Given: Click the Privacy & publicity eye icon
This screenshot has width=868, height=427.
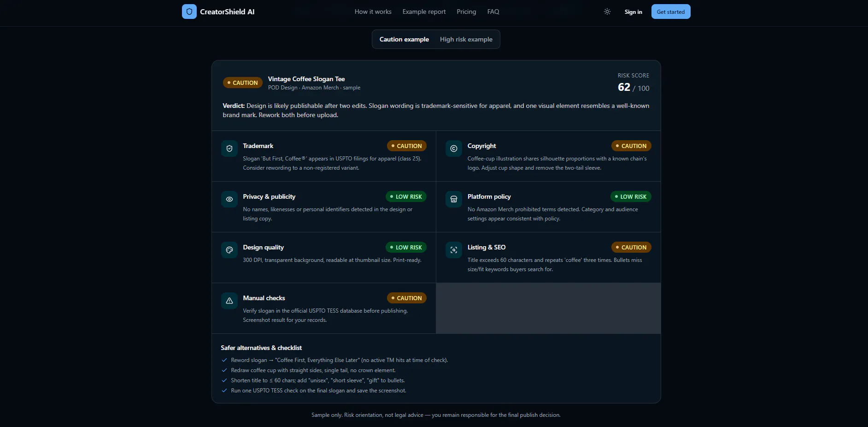Looking at the screenshot, I should [x=229, y=199].
